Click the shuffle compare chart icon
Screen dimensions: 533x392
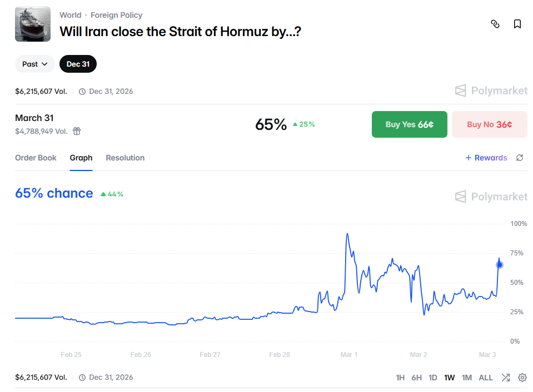(505, 378)
